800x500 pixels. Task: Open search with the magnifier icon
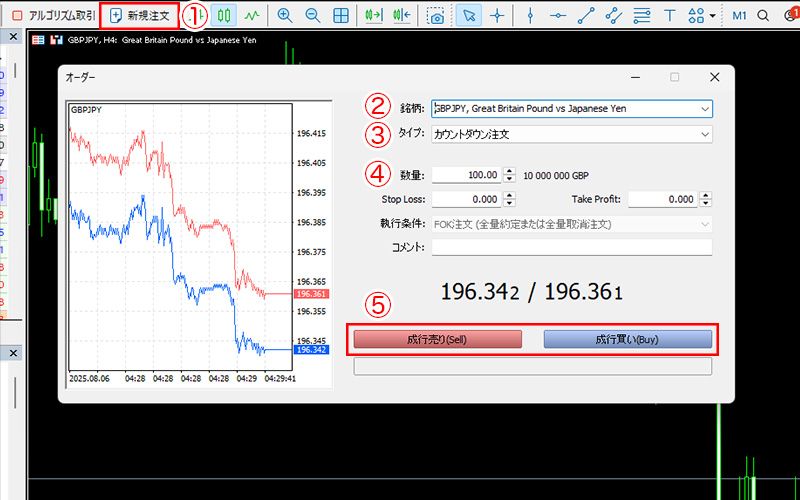763,16
